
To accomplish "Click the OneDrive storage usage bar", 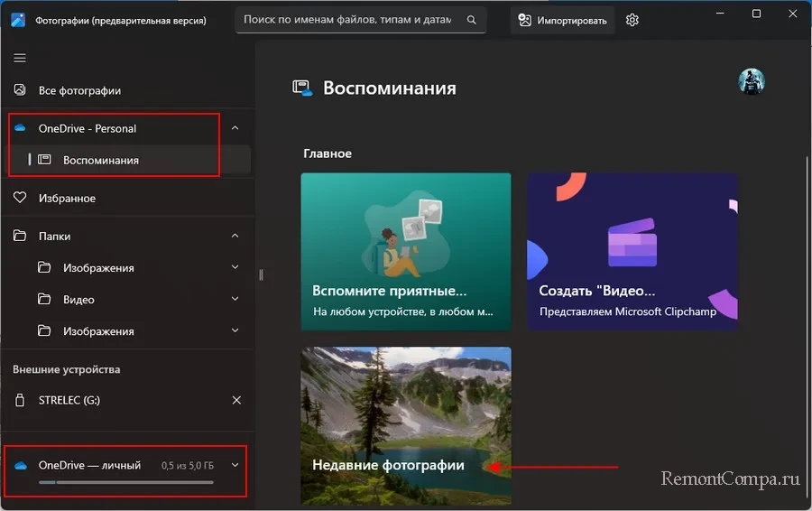I will 125,482.
